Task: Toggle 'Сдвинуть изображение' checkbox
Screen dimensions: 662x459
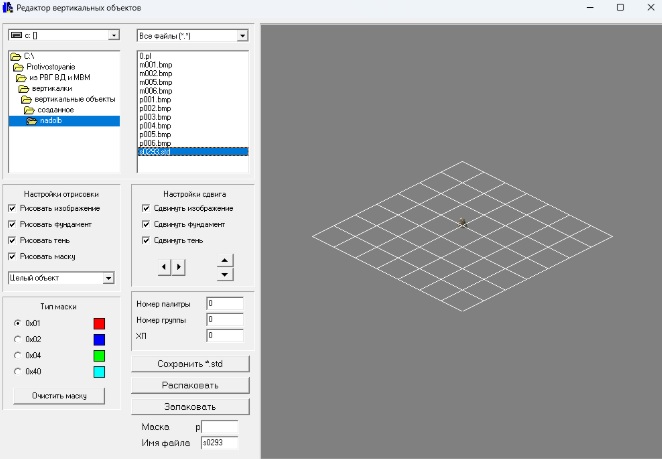Action: coord(146,208)
